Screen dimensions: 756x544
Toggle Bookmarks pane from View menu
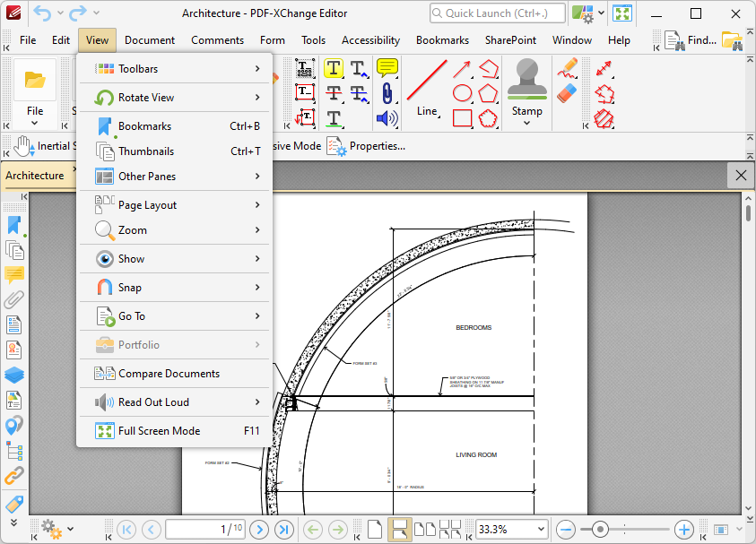point(174,126)
